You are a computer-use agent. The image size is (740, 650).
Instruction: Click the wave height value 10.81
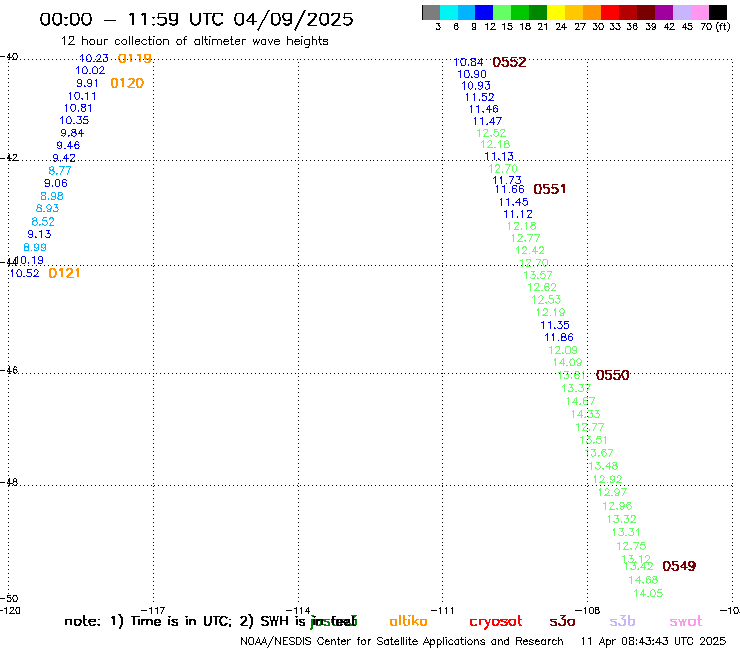tap(78, 108)
